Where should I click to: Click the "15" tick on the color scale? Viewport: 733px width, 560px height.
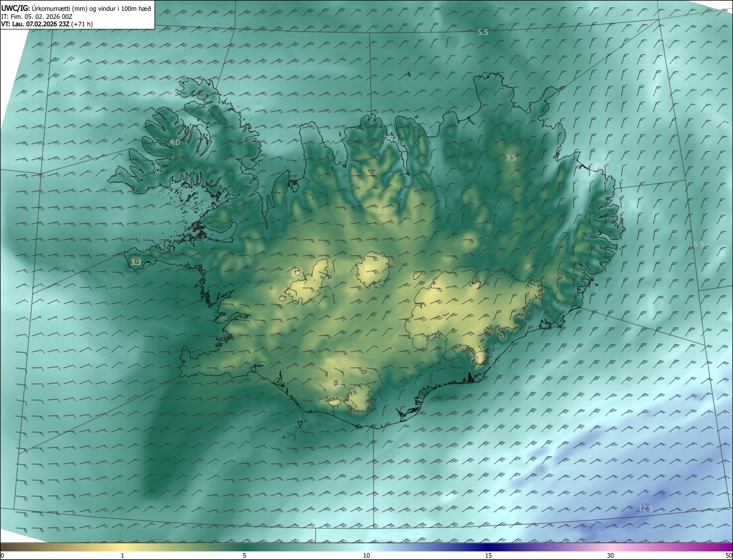tap(488, 555)
